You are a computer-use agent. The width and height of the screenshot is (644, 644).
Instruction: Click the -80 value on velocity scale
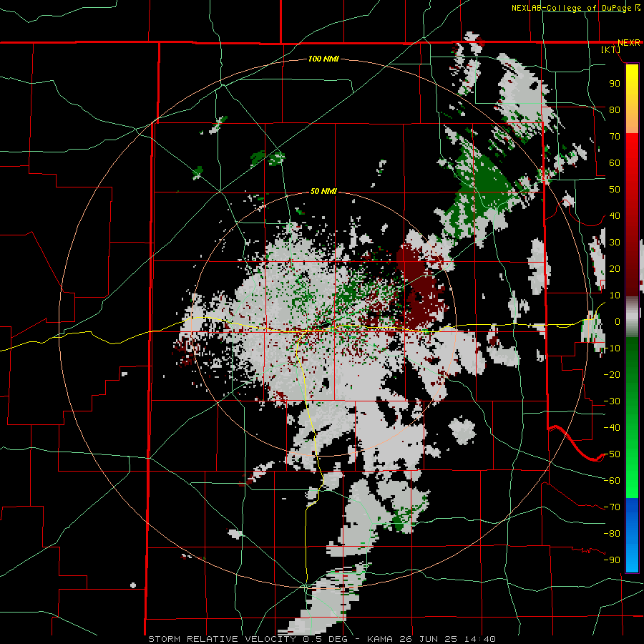click(x=612, y=534)
